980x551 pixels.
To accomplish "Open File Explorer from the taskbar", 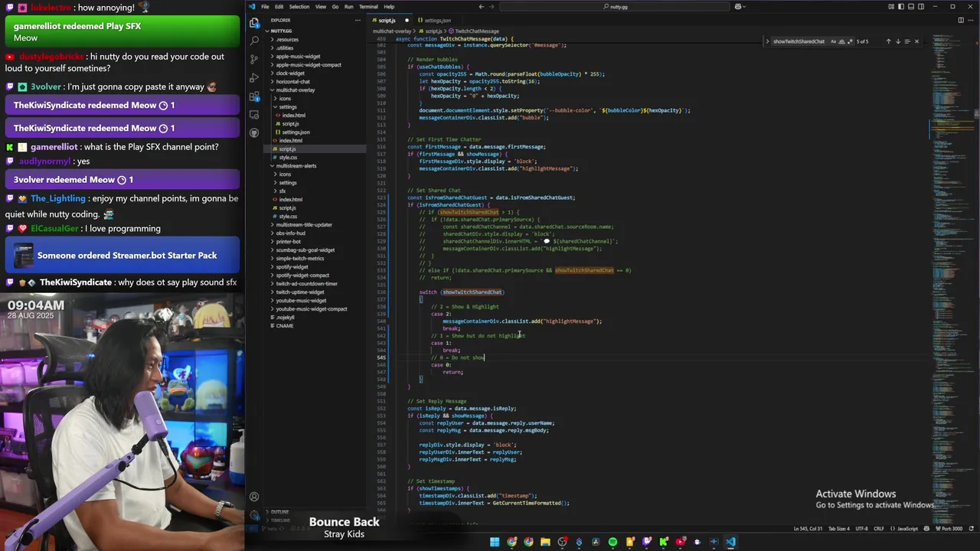I will tap(545, 542).
